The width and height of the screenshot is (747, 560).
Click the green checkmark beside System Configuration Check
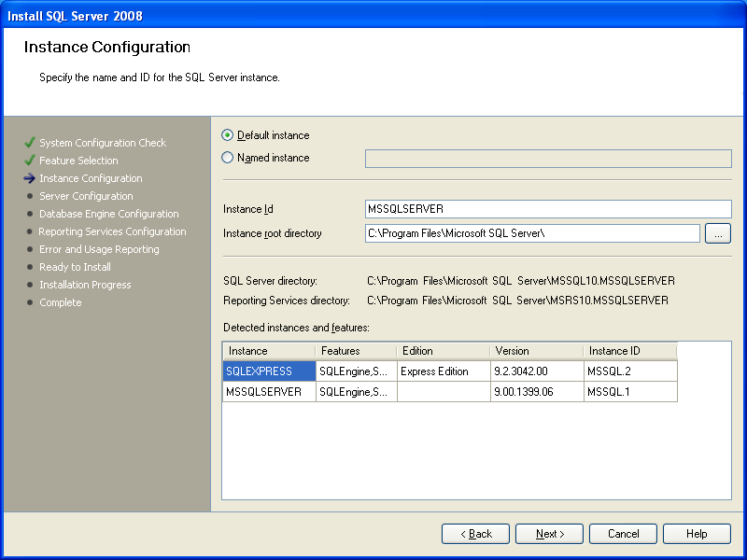point(30,143)
